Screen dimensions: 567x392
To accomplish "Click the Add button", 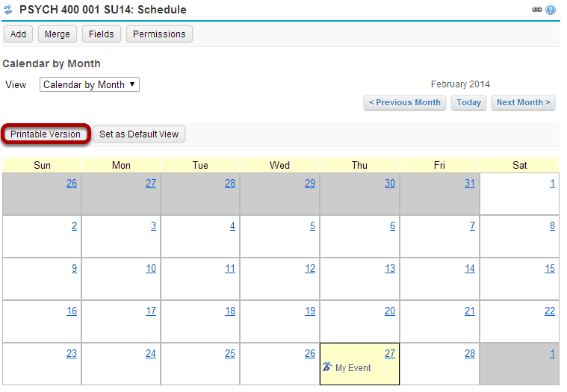I will click(x=18, y=34).
